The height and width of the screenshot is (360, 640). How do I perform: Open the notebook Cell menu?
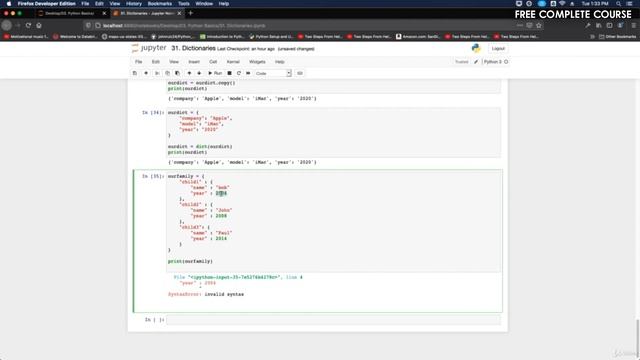tap(213, 62)
